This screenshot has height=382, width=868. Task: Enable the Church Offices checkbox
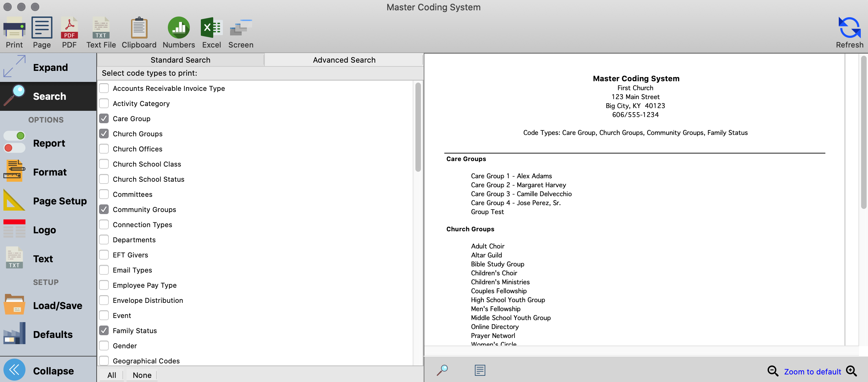(x=104, y=149)
